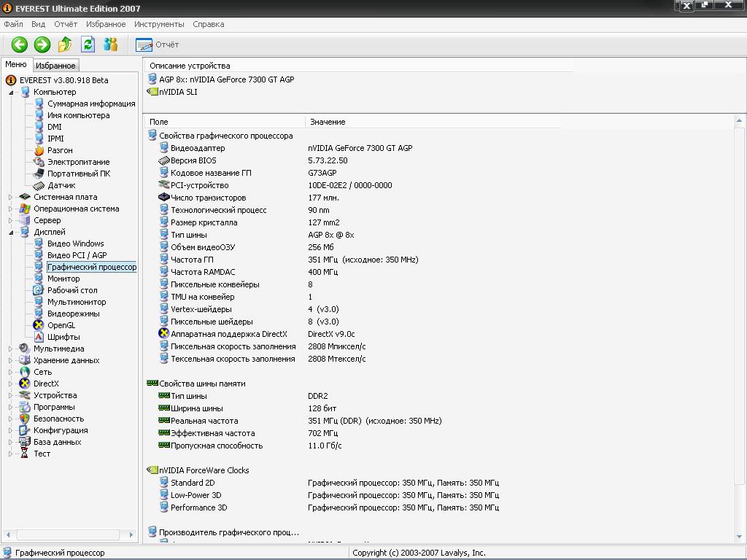The height and width of the screenshot is (560, 747).
Task: Click the Безопасность shield icon
Action: pos(25,419)
